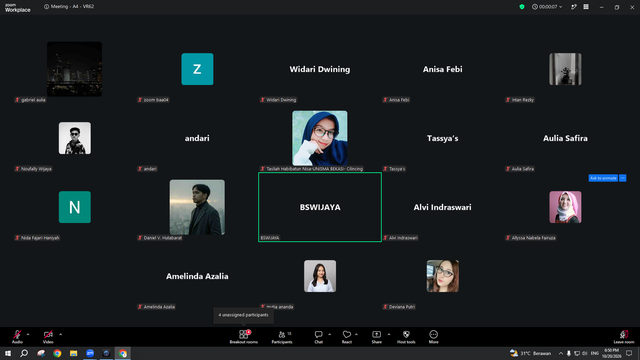Viewport: 640px width, 360px height.
Task: Select Noufally Wijaya's profile picture
Action: [x=75, y=138]
